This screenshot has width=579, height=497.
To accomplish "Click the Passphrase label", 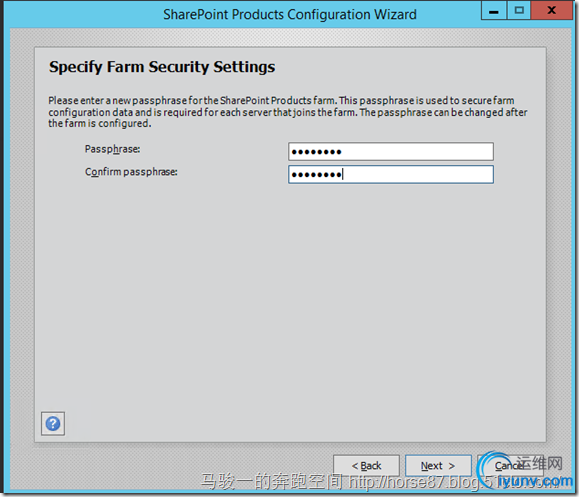I will click(x=112, y=149).
